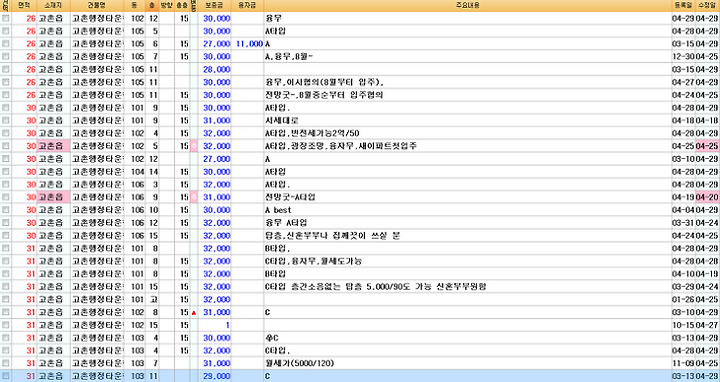Select the checkbox of the 28,000 보증금 row
The height and width of the screenshot is (382, 720).
click(x=6, y=69)
